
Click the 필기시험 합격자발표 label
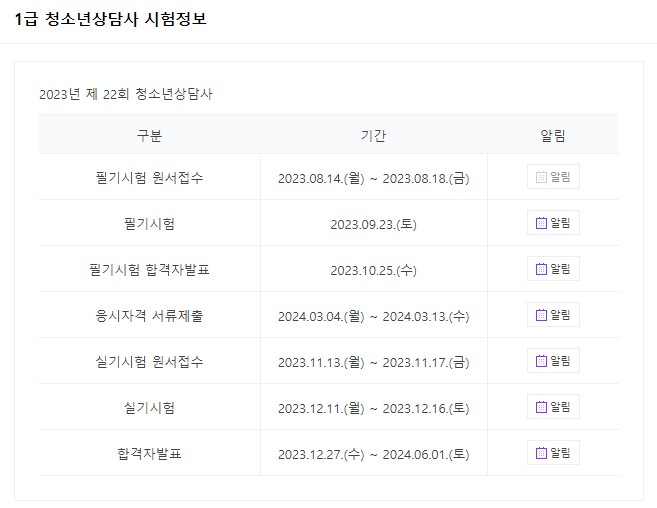click(x=149, y=270)
